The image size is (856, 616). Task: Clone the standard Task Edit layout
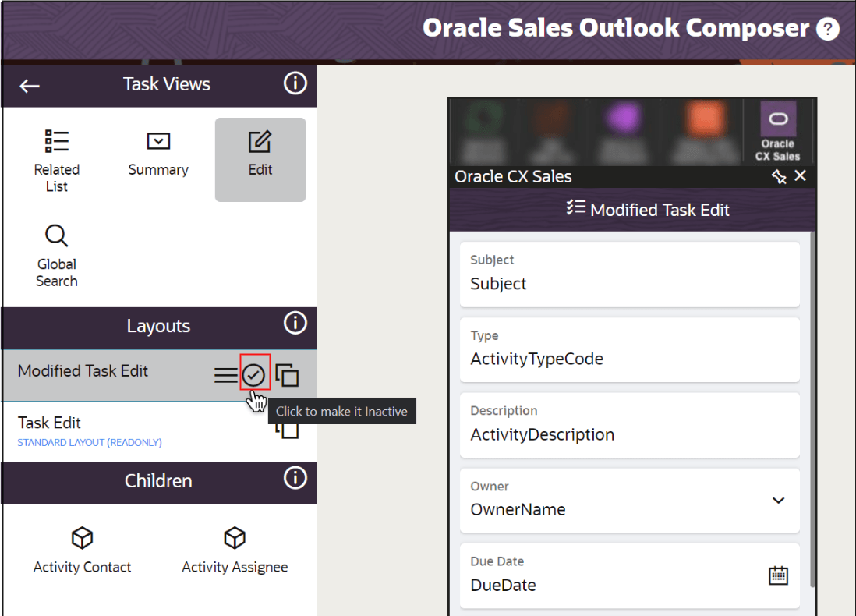click(287, 430)
